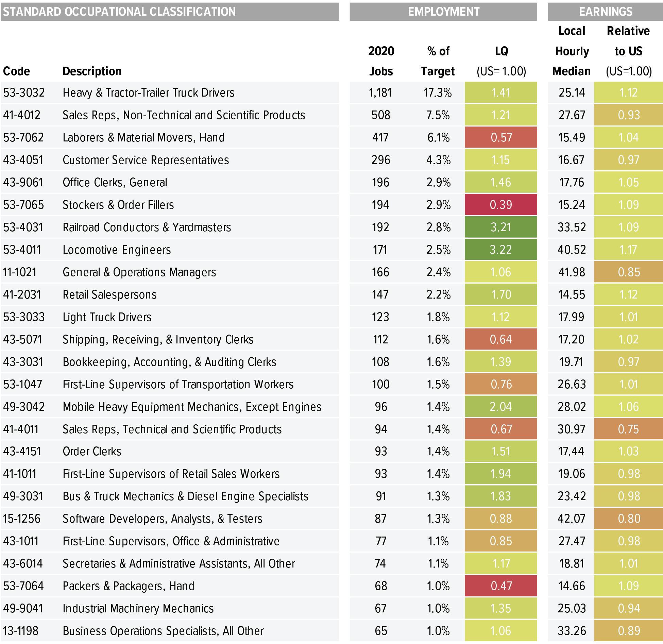Image resolution: width=663 pixels, height=644 pixels.
Task: Click the Employment section header
Action: [x=443, y=12]
